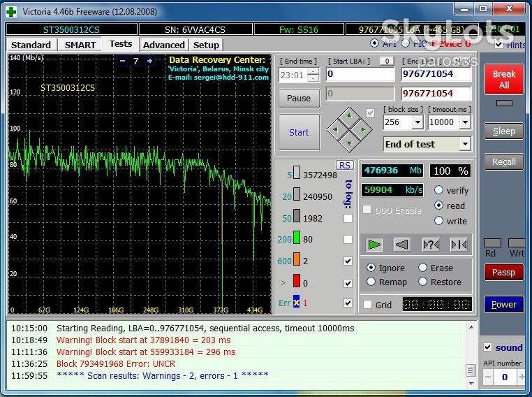Click the blue Power button
This screenshot has height=397, width=532.
504,304
